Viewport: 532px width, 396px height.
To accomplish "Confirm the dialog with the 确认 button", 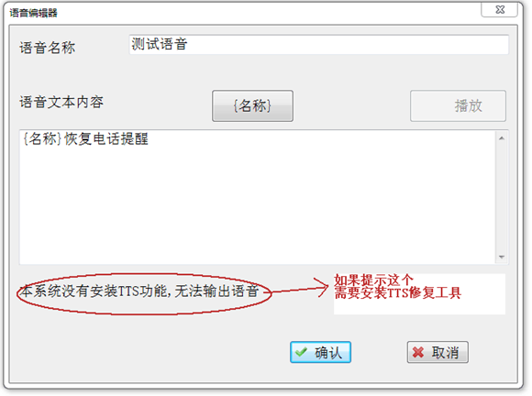I will [320, 352].
